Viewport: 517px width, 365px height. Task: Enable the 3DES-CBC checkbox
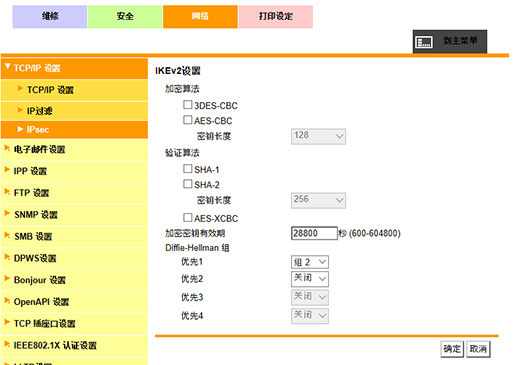click(188, 105)
